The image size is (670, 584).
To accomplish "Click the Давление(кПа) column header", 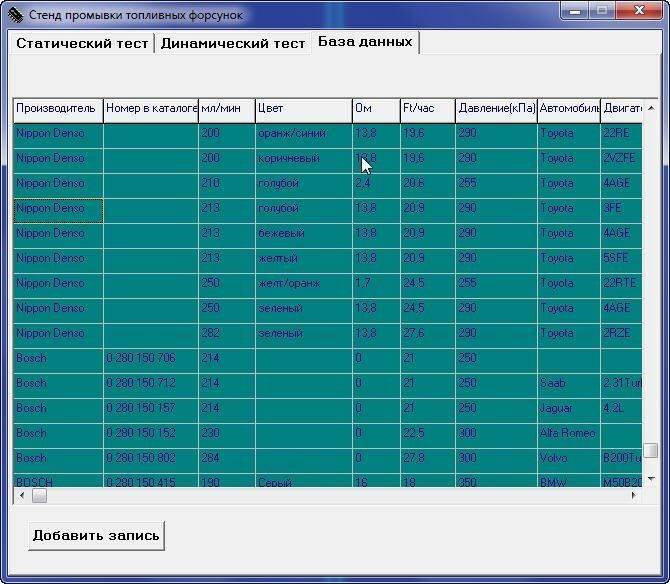I will click(495, 108).
